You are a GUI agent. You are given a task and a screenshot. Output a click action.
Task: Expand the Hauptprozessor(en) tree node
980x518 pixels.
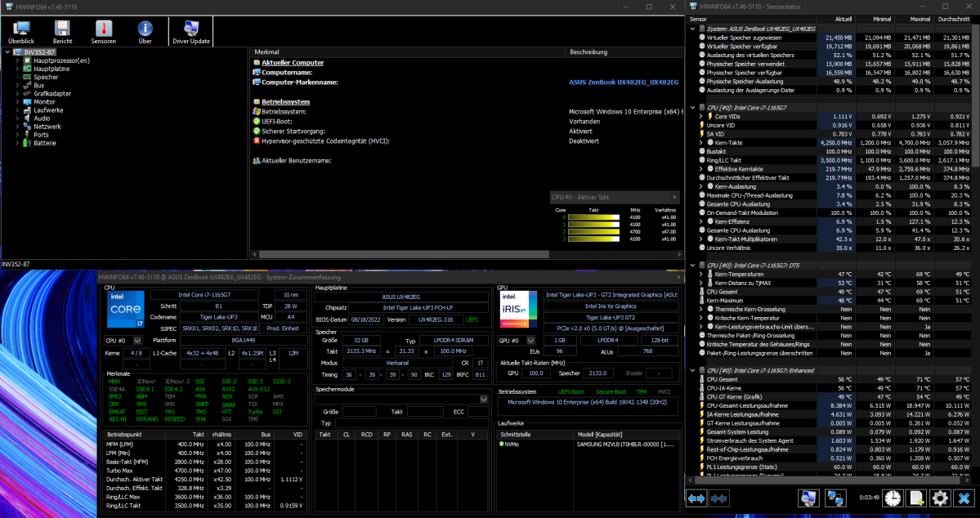click(x=17, y=60)
